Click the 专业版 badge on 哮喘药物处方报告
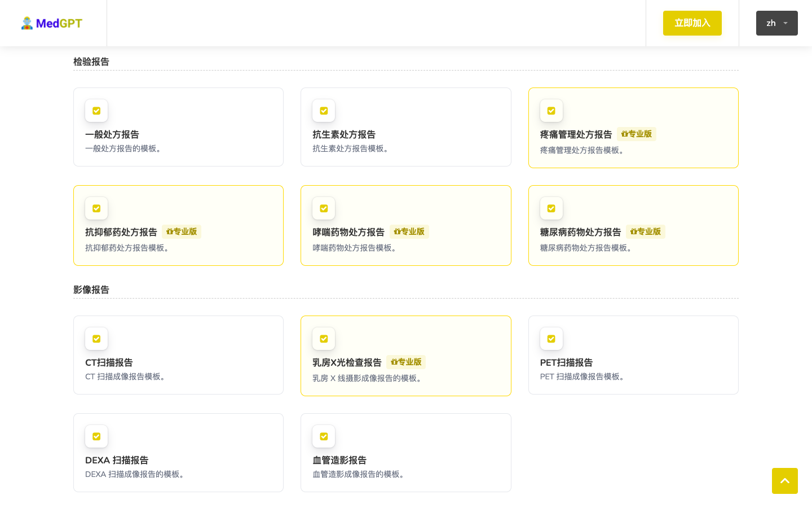812x508 pixels. click(x=409, y=231)
